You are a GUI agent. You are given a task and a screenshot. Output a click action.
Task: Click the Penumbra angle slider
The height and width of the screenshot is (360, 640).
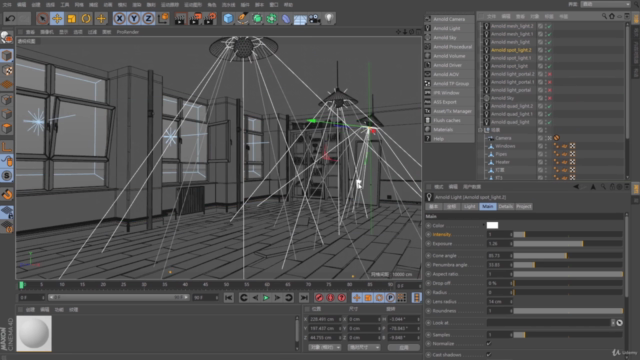point(567,265)
